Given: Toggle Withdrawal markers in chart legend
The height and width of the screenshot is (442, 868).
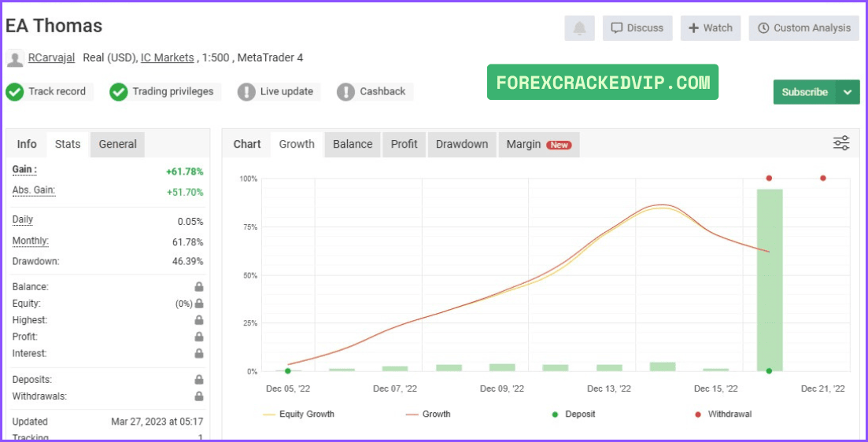Looking at the screenshot, I should coord(723,414).
